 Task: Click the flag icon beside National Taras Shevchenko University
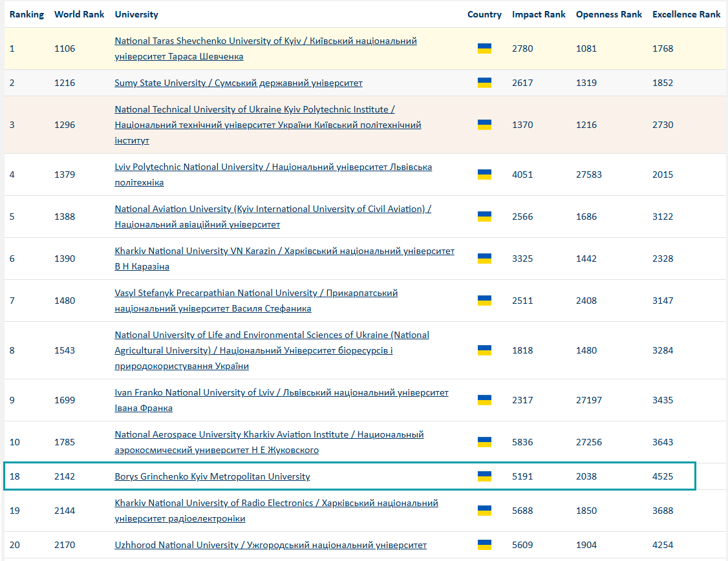tap(484, 48)
